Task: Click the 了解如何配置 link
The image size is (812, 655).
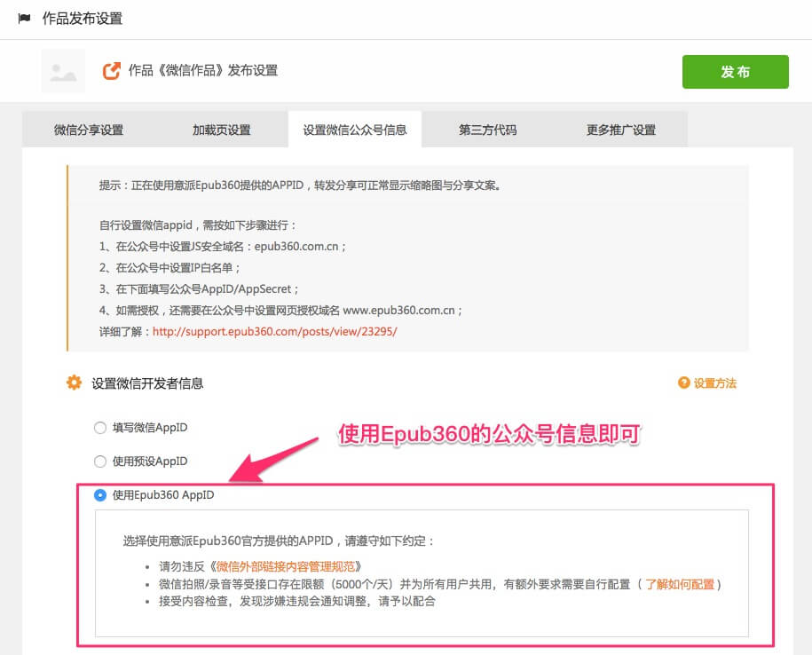Action: pos(681,584)
